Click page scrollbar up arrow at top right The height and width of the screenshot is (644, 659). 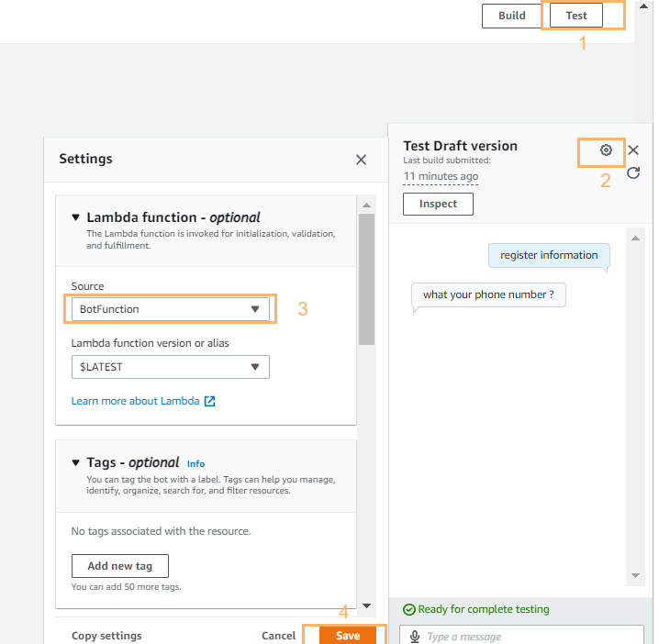(643, 6)
